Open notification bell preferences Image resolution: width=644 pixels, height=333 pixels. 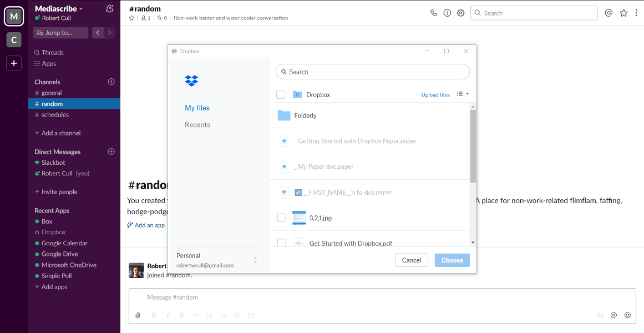pos(109,9)
